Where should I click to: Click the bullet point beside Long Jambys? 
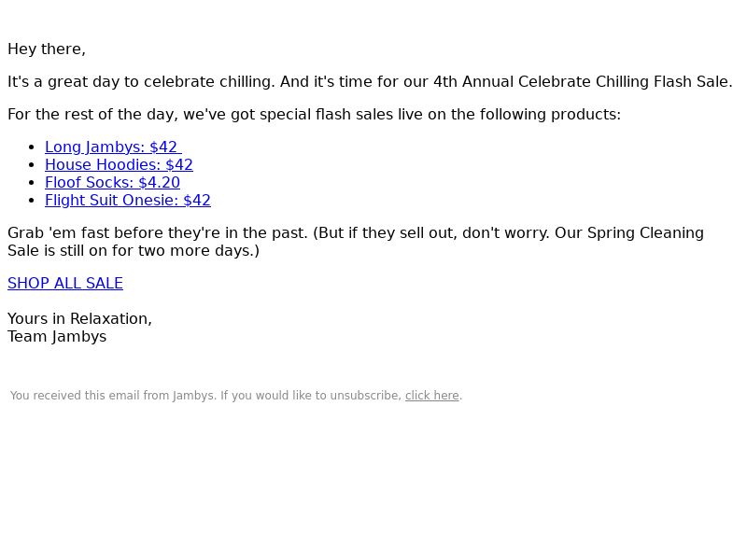click(32, 147)
